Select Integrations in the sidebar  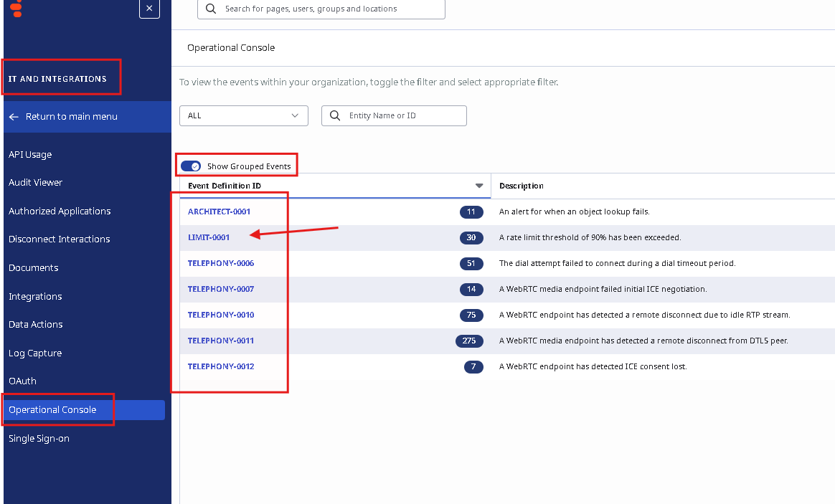point(35,296)
